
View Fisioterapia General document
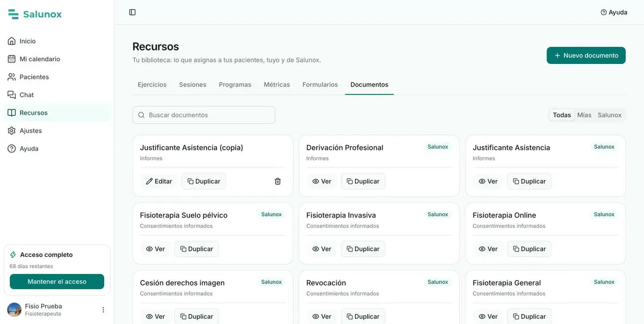pyautogui.click(x=488, y=316)
